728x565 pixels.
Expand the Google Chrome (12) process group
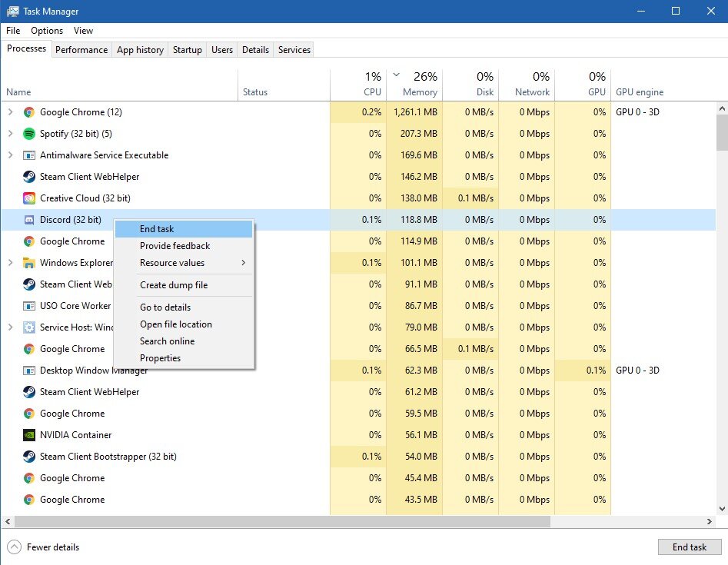pos(10,112)
